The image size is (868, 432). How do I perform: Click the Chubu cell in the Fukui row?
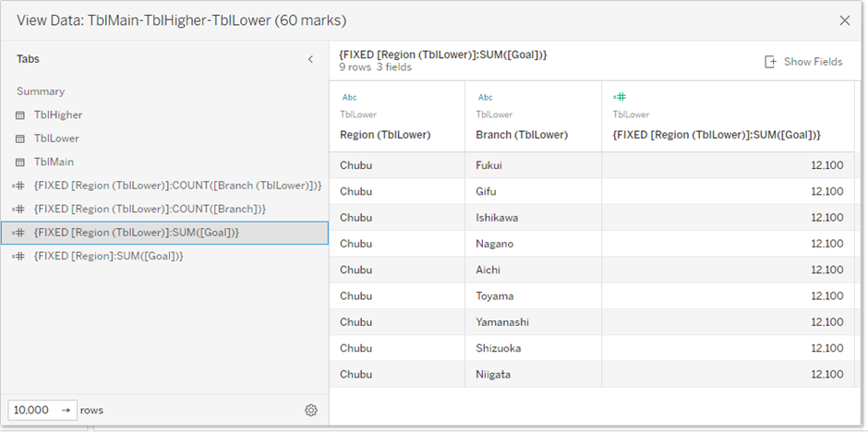[x=397, y=165]
